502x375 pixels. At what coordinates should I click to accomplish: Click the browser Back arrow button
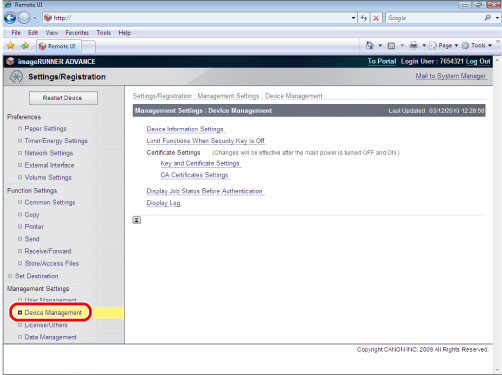10,18
